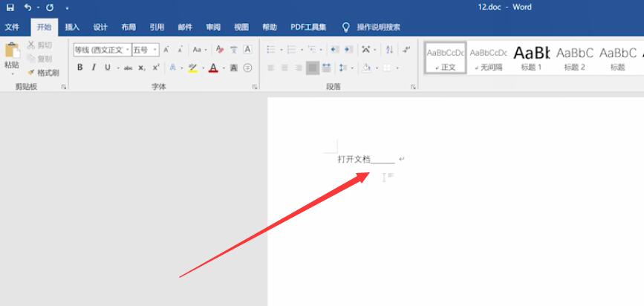Open the highlight color dropdown arrow
The height and width of the screenshot is (306, 644).
tap(203, 68)
